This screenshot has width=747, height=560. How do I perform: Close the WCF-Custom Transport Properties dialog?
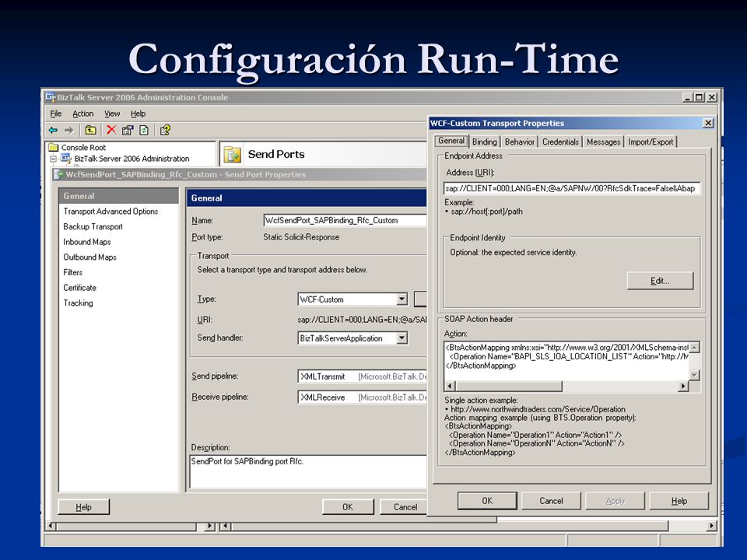708,124
